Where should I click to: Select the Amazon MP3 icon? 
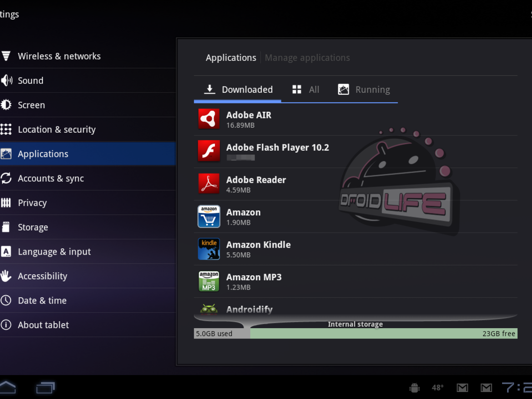click(x=209, y=281)
